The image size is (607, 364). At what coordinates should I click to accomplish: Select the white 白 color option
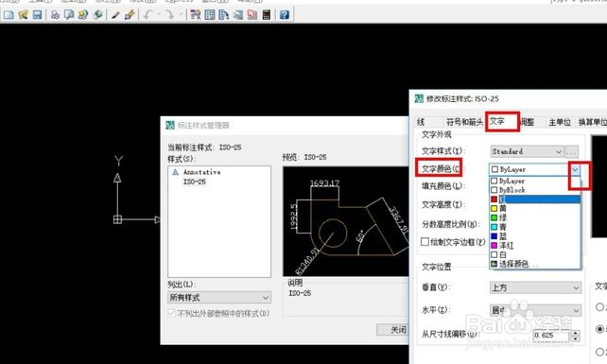click(x=535, y=255)
